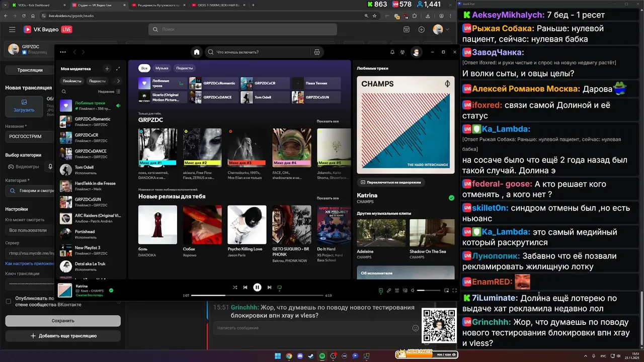Screen dimensions: 644x362
Task: Select Музыка filter chip
Action: point(162,68)
